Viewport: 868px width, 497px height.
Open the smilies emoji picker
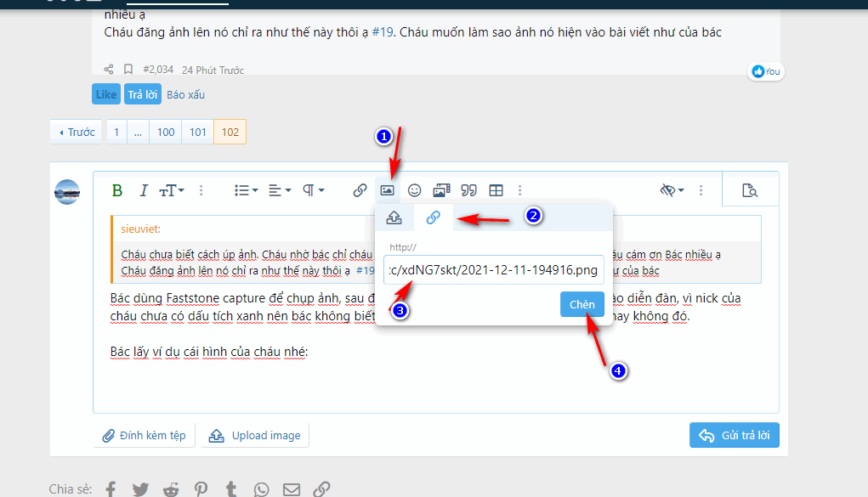pos(414,190)
